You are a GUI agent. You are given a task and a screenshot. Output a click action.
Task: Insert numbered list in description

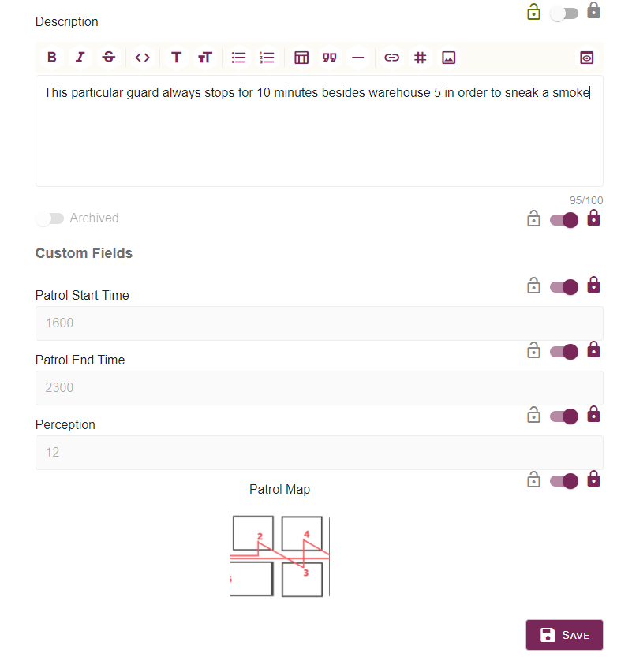pyautogui.click(x=267, y=58)
